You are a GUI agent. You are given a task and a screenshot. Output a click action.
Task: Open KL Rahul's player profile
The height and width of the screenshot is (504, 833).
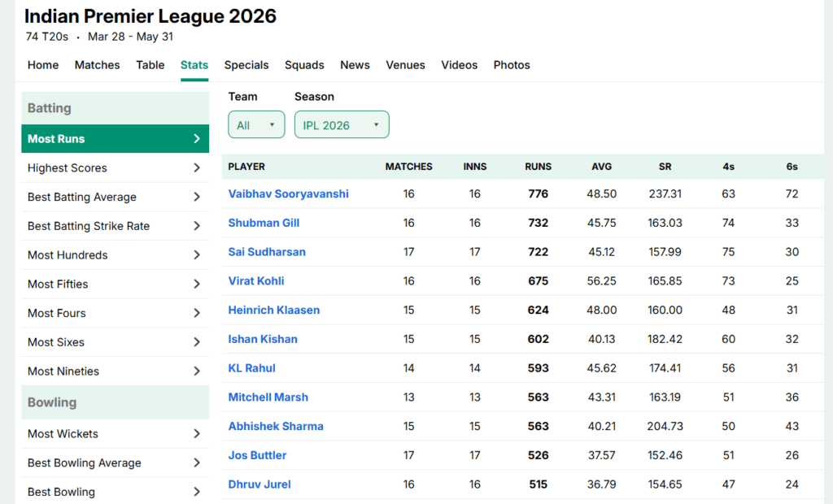pyautogui.click(x=252, y=368)
